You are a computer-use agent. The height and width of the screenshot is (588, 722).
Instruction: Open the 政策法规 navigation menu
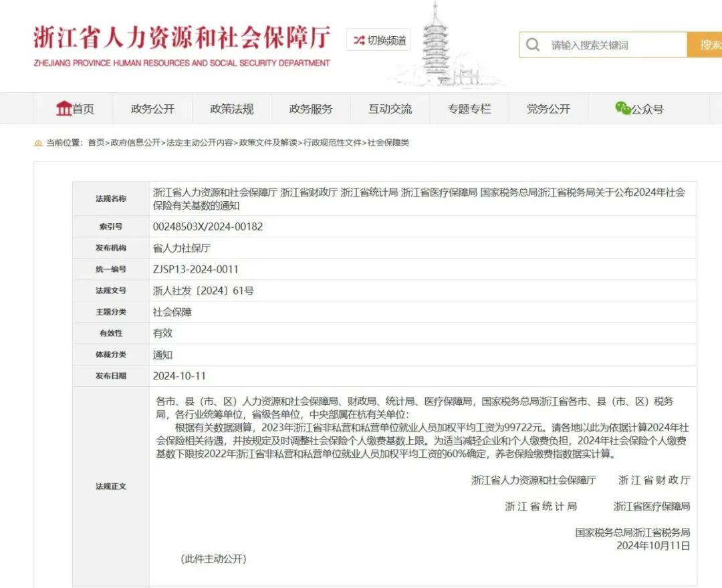[231, 108]
